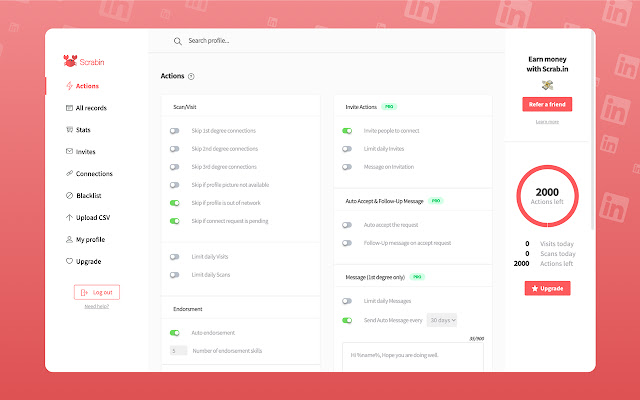Screen dimensions: 640x400
Task: Click the 2000 Actions left progress ring
Action: [547, 196]
